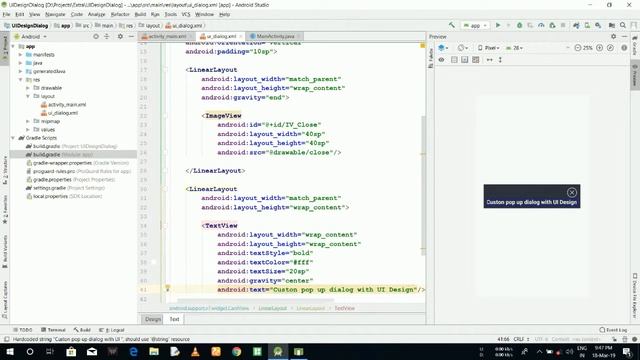Toggle Design surface view in preview toolbar
Screen dimensions: 640x360
(454, 60)
